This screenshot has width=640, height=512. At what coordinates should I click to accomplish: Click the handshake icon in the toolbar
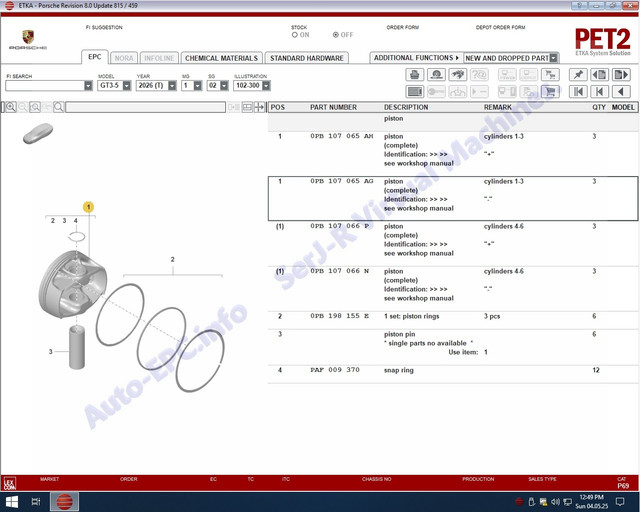tap(458, 75)
